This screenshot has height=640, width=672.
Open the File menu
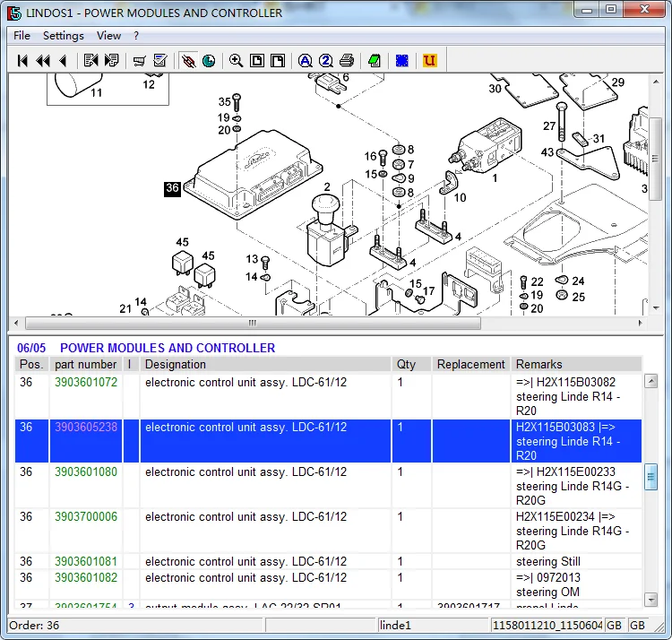[x=22, y=36]
